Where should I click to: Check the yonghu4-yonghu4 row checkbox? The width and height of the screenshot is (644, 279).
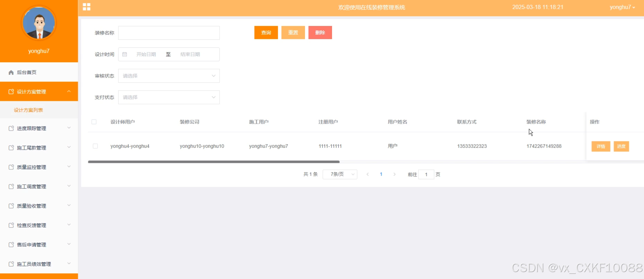(95, 146)
